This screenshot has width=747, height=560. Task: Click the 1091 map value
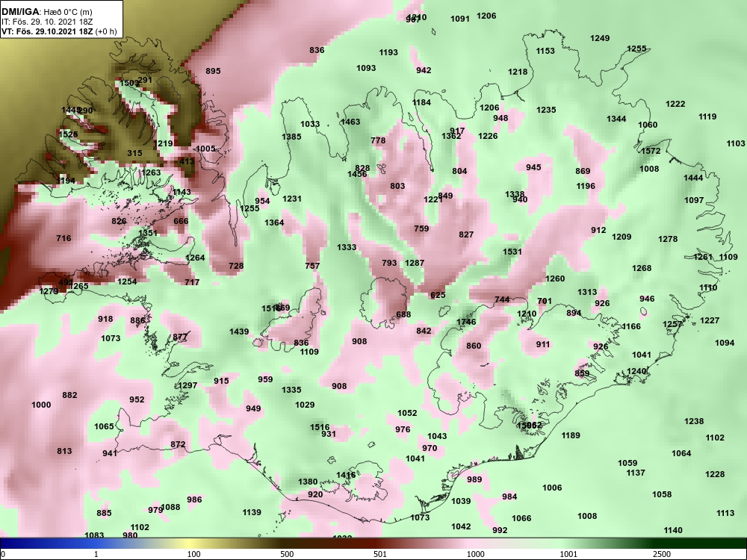pos(460,19)
